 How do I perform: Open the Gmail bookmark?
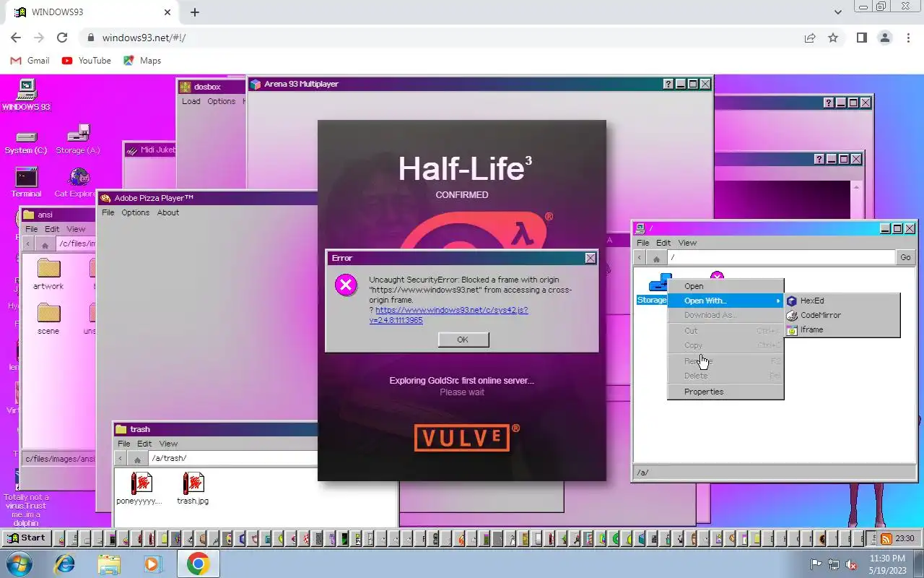(x=30, y=61)
